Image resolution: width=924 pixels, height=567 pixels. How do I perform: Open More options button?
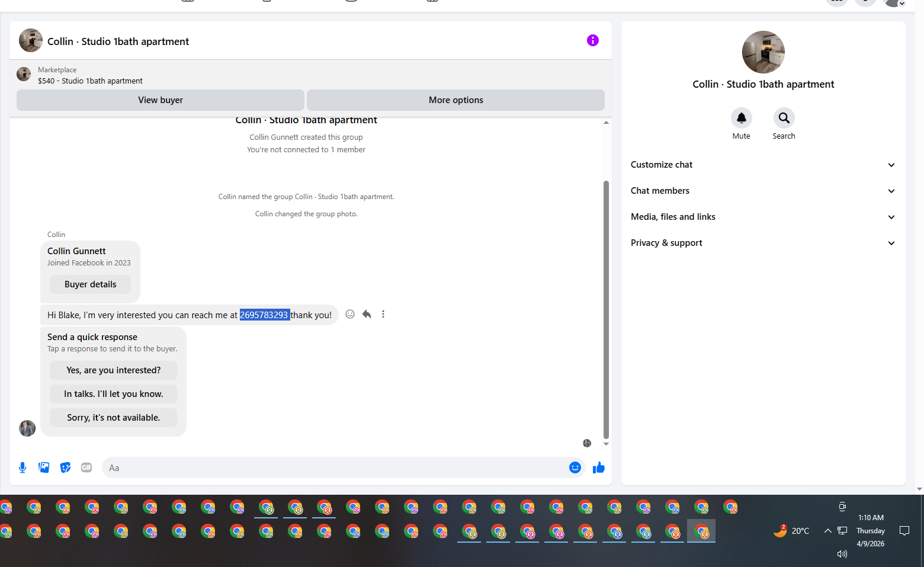pos(455,100)
